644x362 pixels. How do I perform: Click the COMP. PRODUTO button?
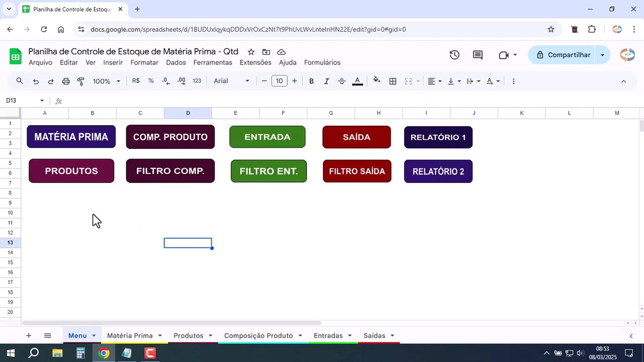pos(170,137)
